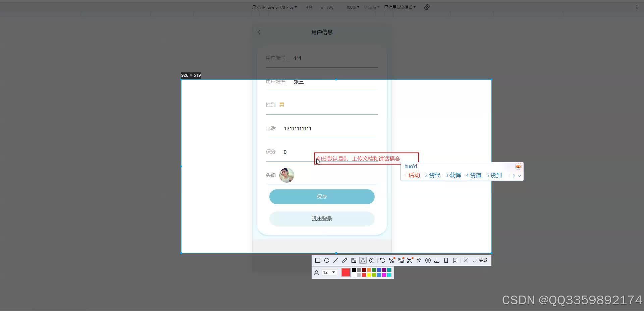Click the scissors cutout tool icon

tap(392, 260)
